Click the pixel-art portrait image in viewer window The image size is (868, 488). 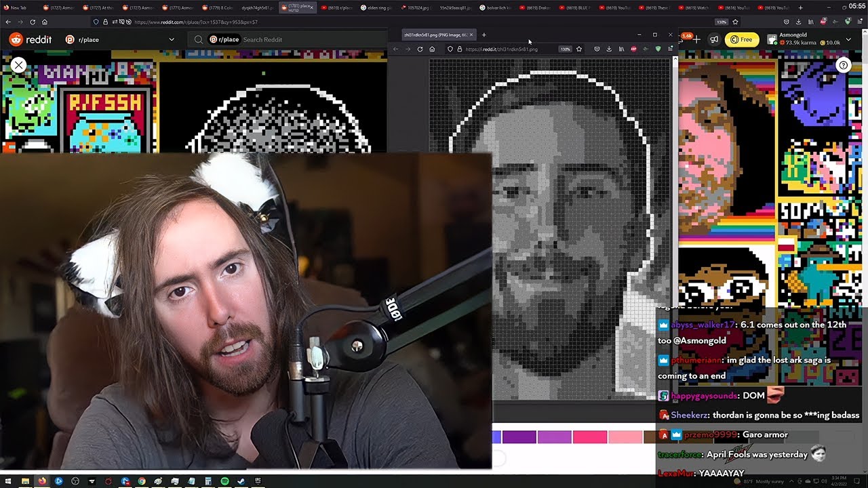point(551,228)
